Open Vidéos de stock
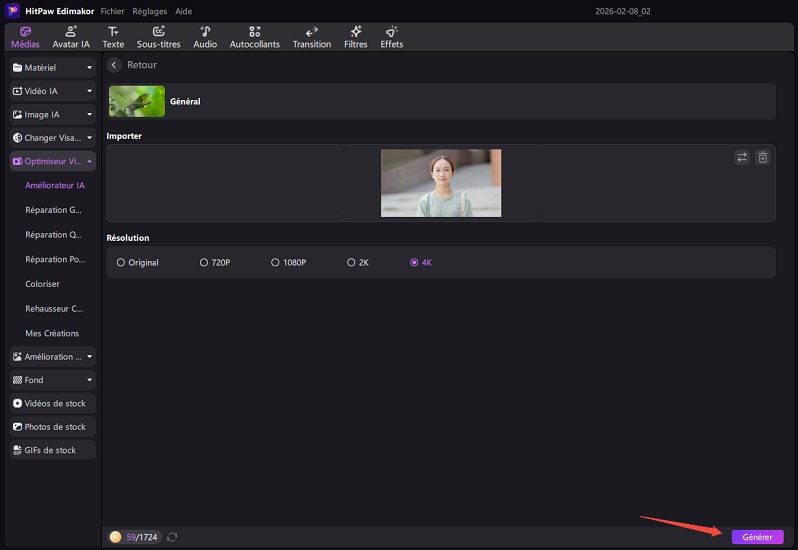The width and height of the screenshot is (798, 550). point(53,403)
